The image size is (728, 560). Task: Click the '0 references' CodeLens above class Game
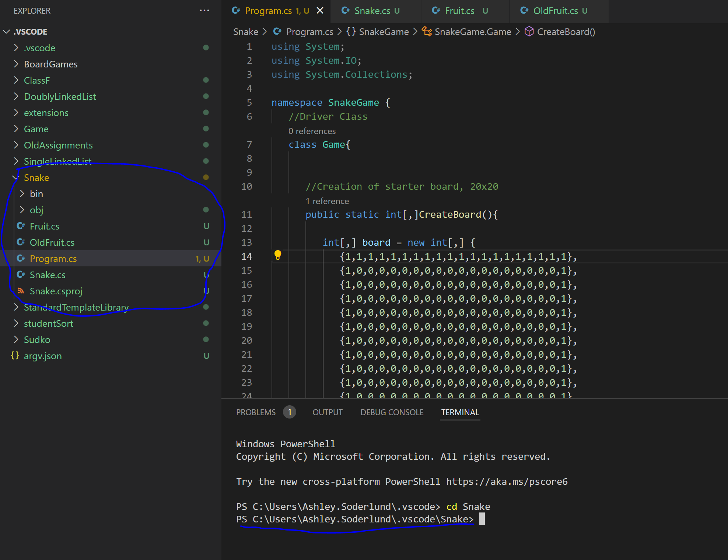pyautogui.click(x=312, y=131)
